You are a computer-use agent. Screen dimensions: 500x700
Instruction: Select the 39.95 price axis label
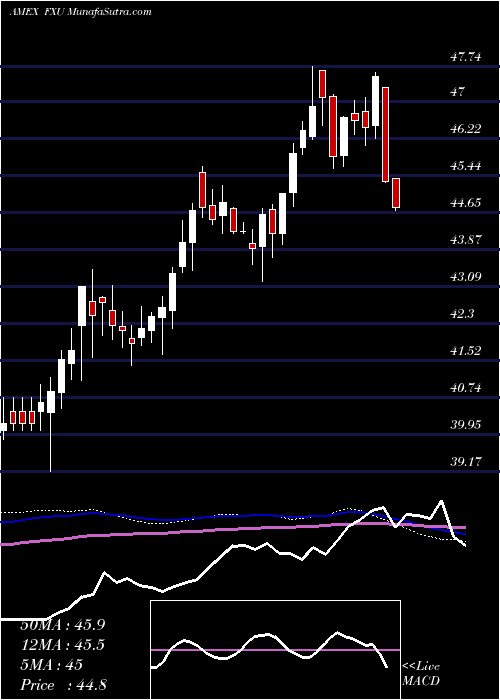click(467, 425)
